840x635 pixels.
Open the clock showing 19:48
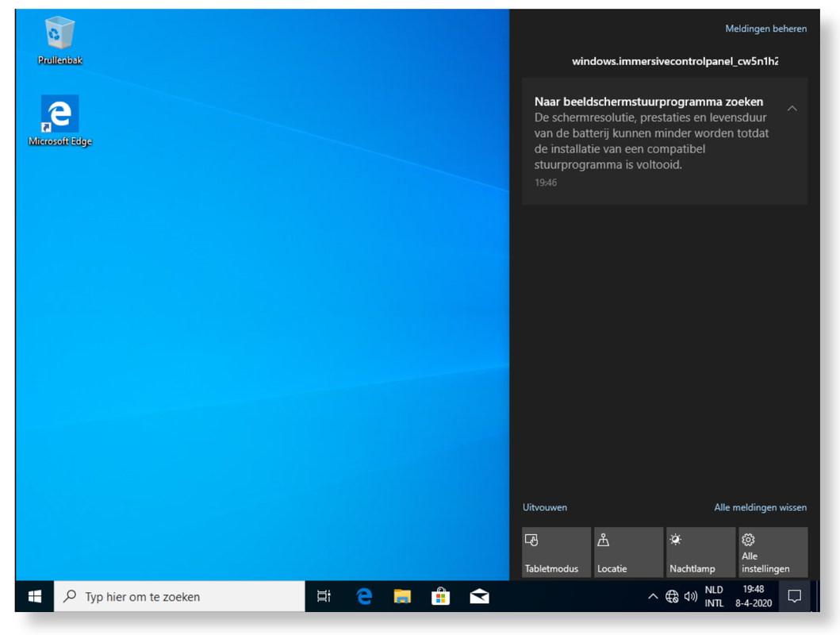coord(754,596)
